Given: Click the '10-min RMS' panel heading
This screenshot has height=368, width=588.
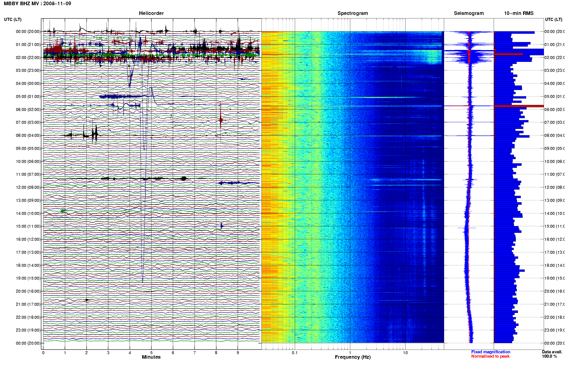Looking at the screenshot, I should [519, 13].
